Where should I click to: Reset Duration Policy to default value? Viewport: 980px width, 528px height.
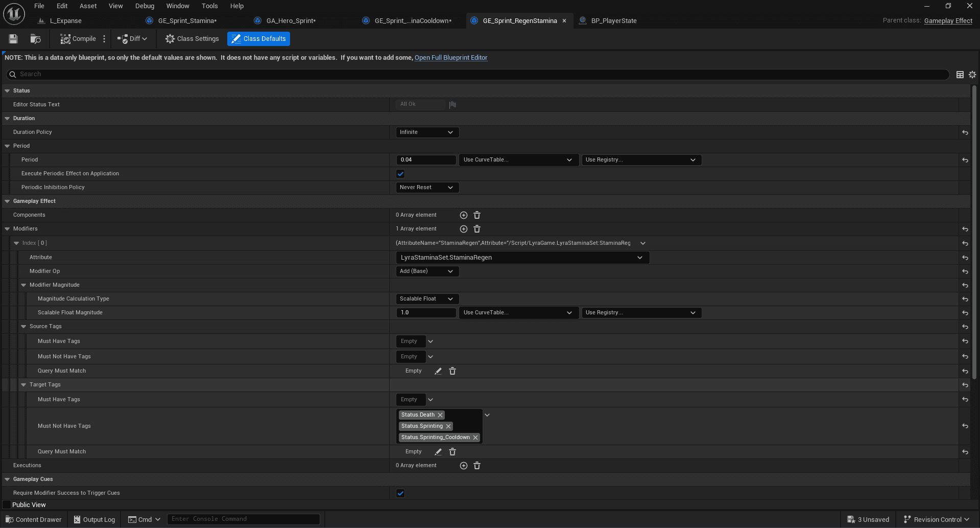click(965, 132)
